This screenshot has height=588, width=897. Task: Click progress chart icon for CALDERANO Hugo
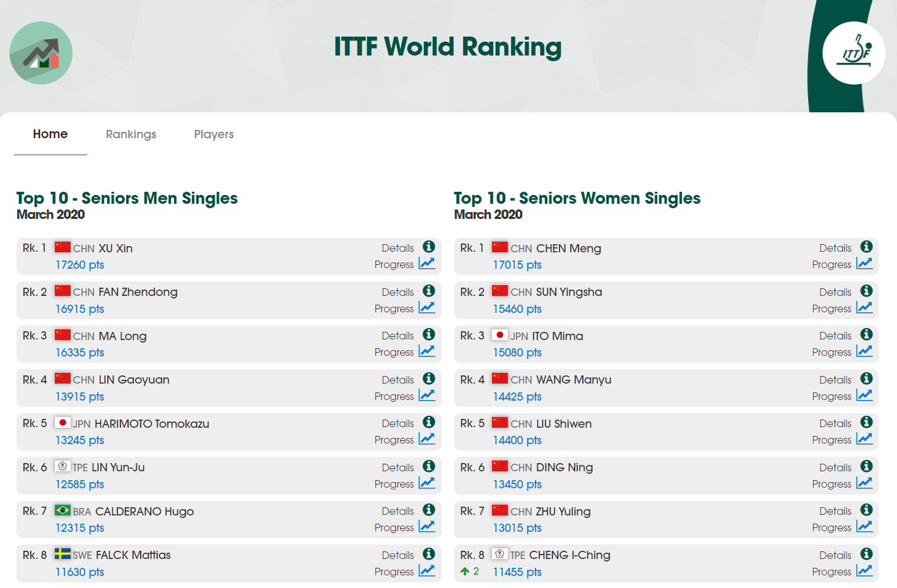click(427, 526)
